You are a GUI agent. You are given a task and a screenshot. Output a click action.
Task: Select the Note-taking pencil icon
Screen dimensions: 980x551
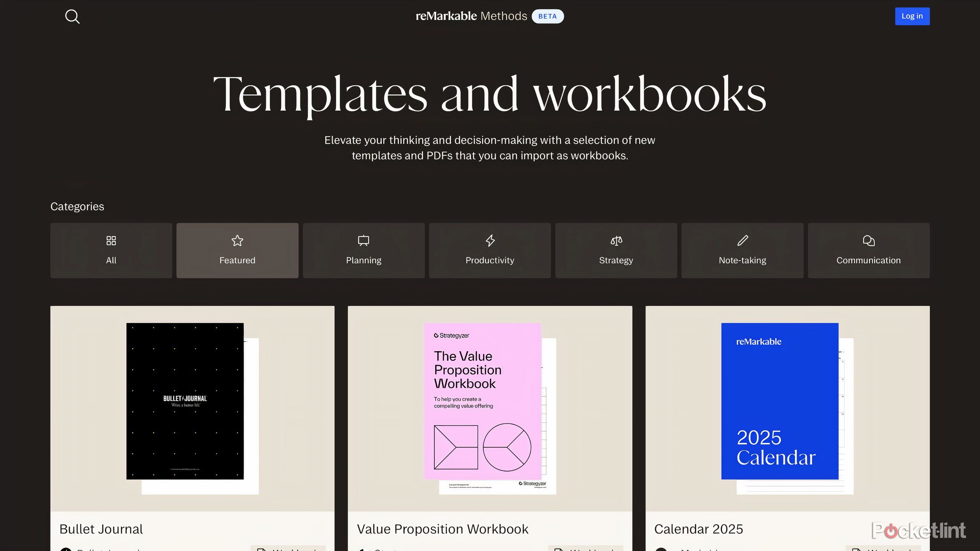(743, 241)
